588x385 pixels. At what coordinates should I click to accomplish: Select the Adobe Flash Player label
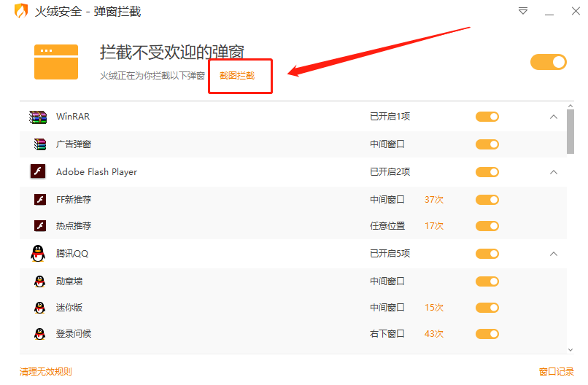pos(97,172)
